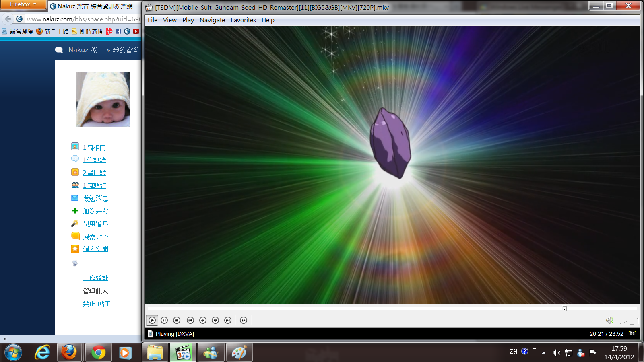This screenshot has height=362, width=644.
Task: Click the green plus add-friend icon
Action: [x=75, y=210]
